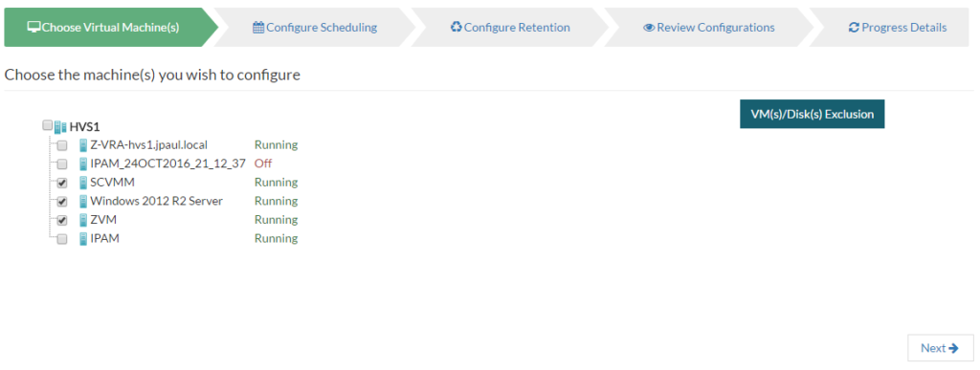The width and height of the screenshot is (980, 370).
Task: Click the eye icon on Review Configurations
Action: tap(649, 28)
